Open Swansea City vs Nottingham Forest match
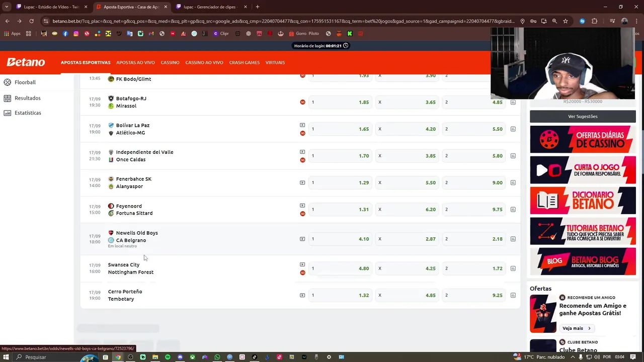 point(131,268)
